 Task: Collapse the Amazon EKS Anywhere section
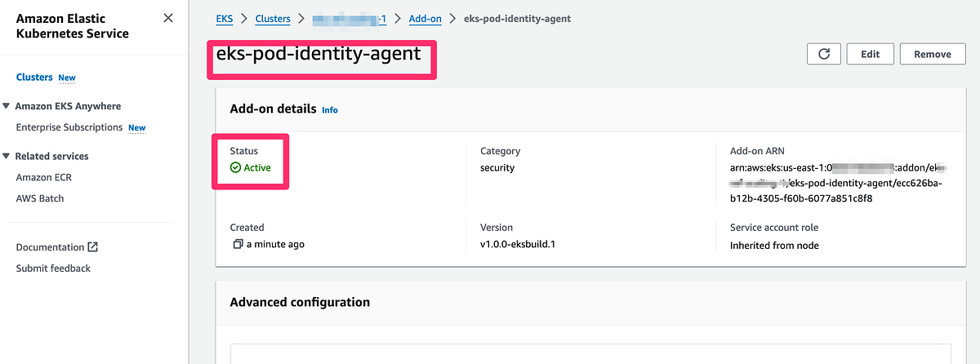tap(7, 106)
